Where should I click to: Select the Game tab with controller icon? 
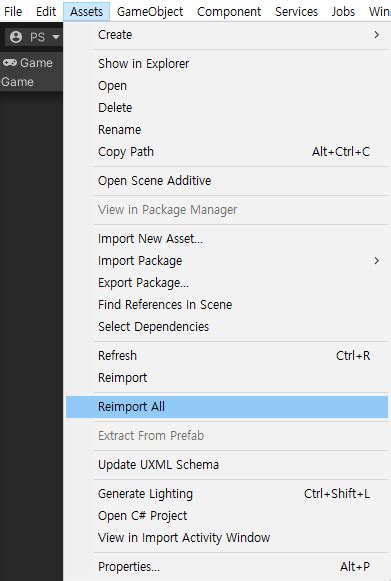tap(28, 63)
